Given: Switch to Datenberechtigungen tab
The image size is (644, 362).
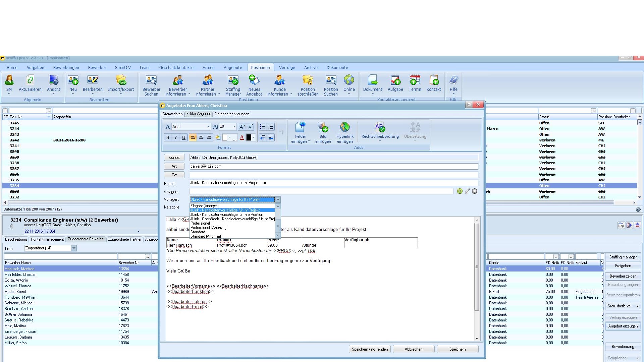Looking at the screenshot, I should [x=232, y=114].
